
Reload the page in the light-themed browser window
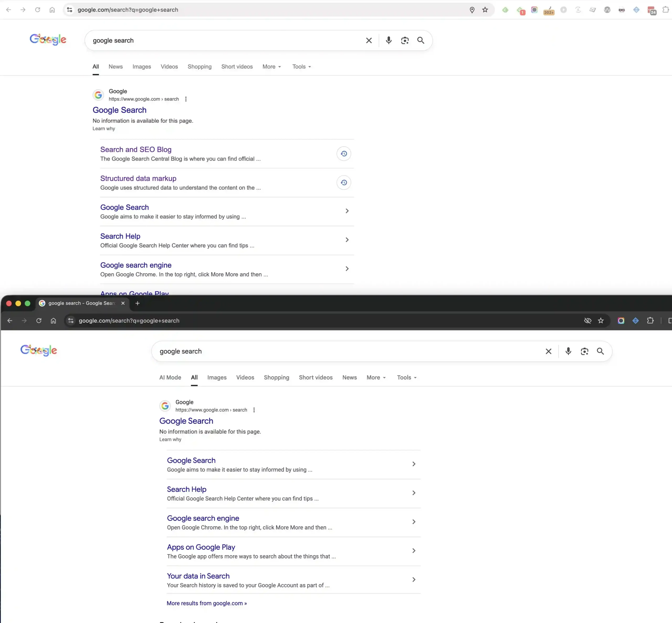click(x=38, y=10)
